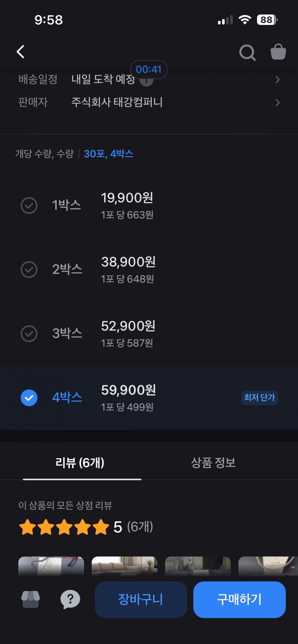Open search with the magnifier icon
This screenshot has height=644, width=298.
click(247, 52)
